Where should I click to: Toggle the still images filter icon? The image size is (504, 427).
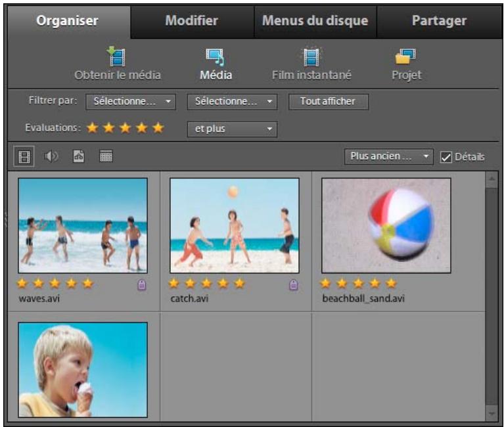(x=79, y=156)
